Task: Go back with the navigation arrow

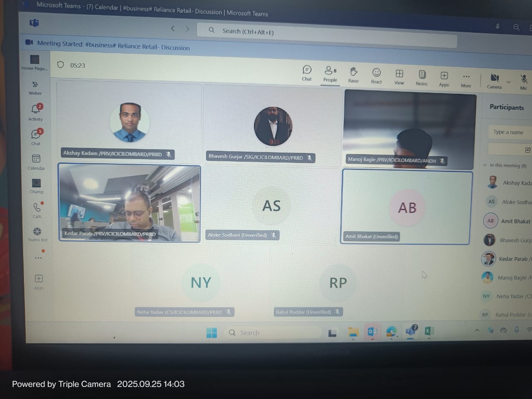Action: [173, 28]
